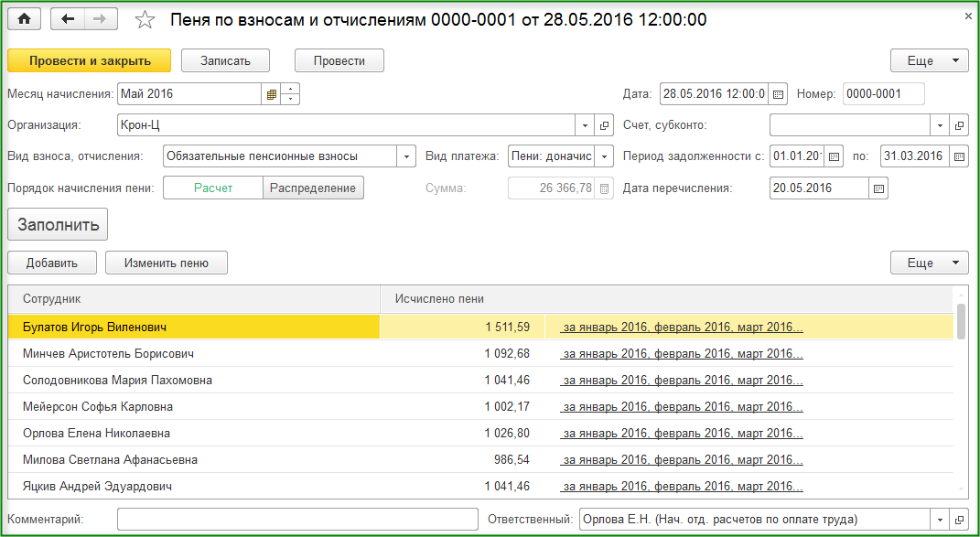Viewport: 980px width, 537px height.
Task: Open period link for Орлова Елена Николаевна
Action: [682, 434]
